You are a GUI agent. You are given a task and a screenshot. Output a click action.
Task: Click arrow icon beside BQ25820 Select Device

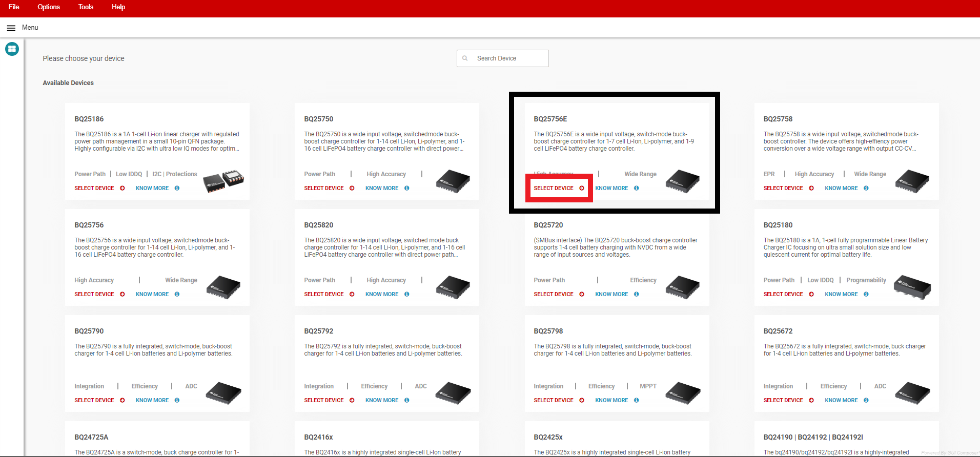coord(352,295)
